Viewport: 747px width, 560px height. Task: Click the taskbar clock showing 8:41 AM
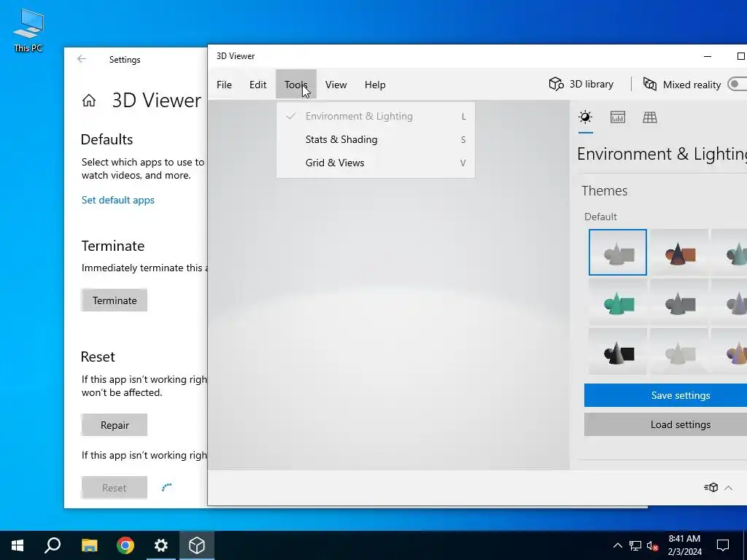(x=684, y=545)
